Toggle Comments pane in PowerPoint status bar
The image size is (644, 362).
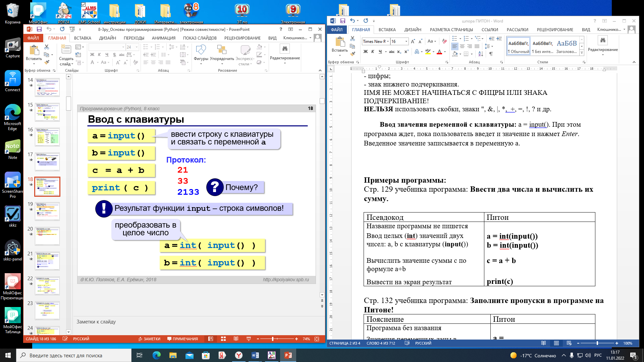pos(182,339)
